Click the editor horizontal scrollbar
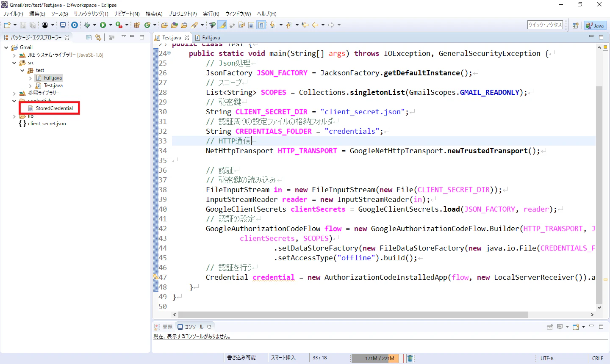Viewport: 610px width, 364px height. [353, 315]
